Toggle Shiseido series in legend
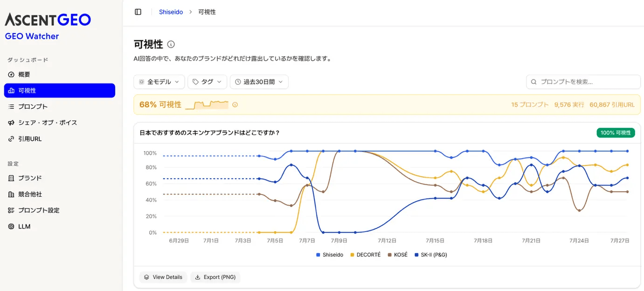The width and height of the screenshot is (644, 291). click(330, 255)
